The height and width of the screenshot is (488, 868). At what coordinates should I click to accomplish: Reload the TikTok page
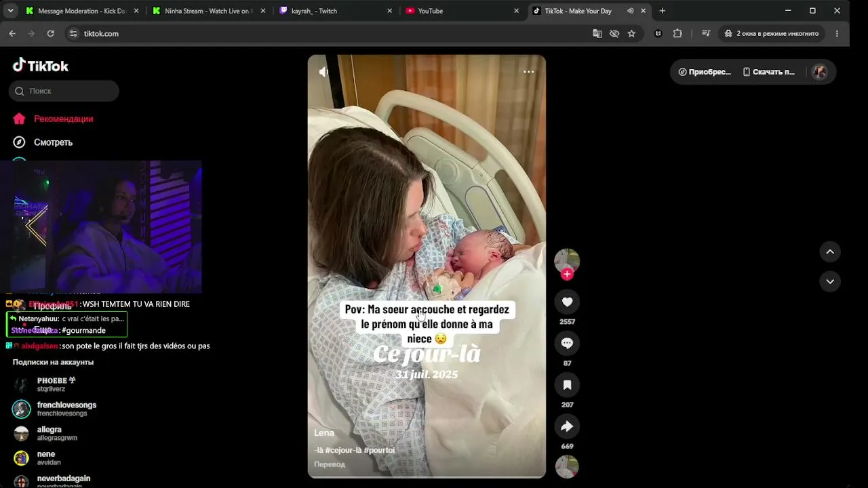click(50, 33)
